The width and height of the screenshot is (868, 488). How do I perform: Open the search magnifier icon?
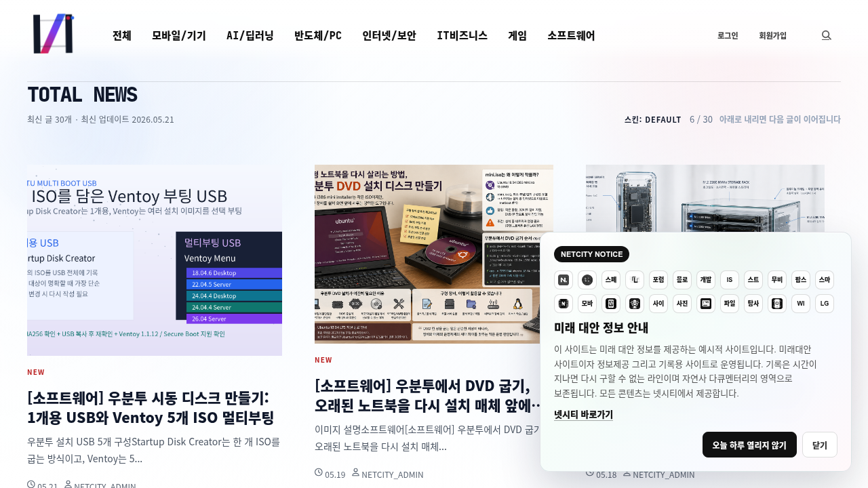[x=827, y=35]
